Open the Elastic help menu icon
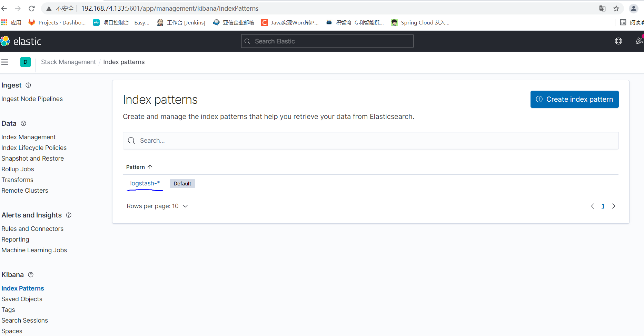 tap(618, 41)
